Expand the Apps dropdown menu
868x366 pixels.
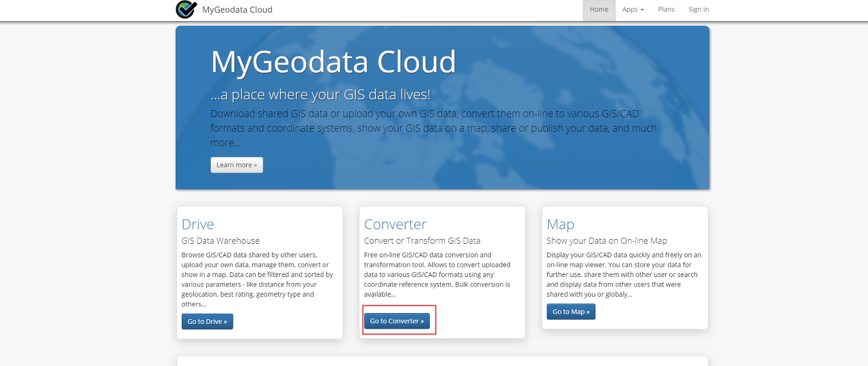[633, 10]
